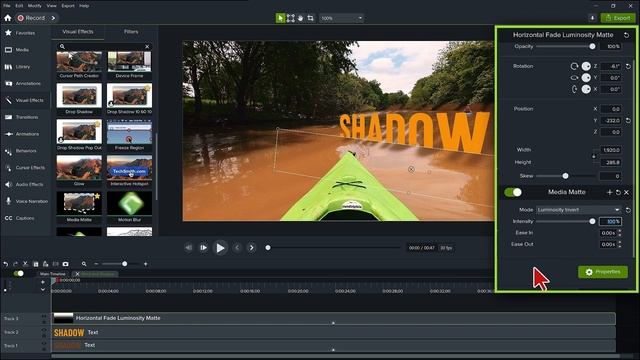This screenshot has width=640, height=360.
Task: Open the Library panel
Action: (x=17, y=67)
